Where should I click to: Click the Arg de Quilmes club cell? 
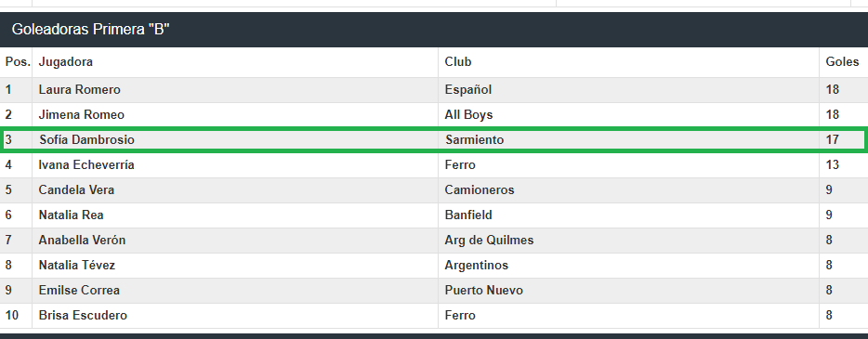click(x=489, y=240)
